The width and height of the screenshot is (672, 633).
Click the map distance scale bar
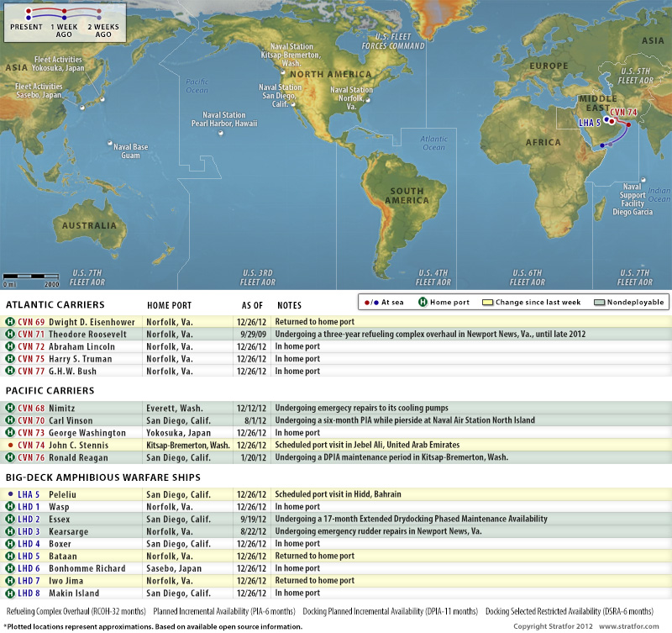point(30,275)
